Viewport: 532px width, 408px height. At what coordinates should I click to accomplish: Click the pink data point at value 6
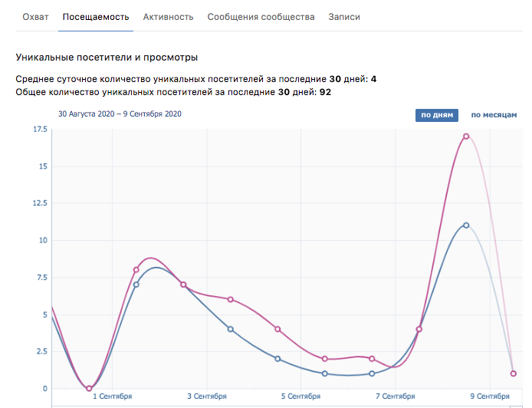230,299
